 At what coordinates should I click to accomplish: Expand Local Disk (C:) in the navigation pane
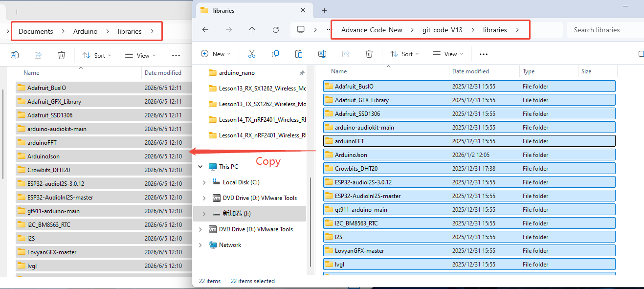point(204,182)
